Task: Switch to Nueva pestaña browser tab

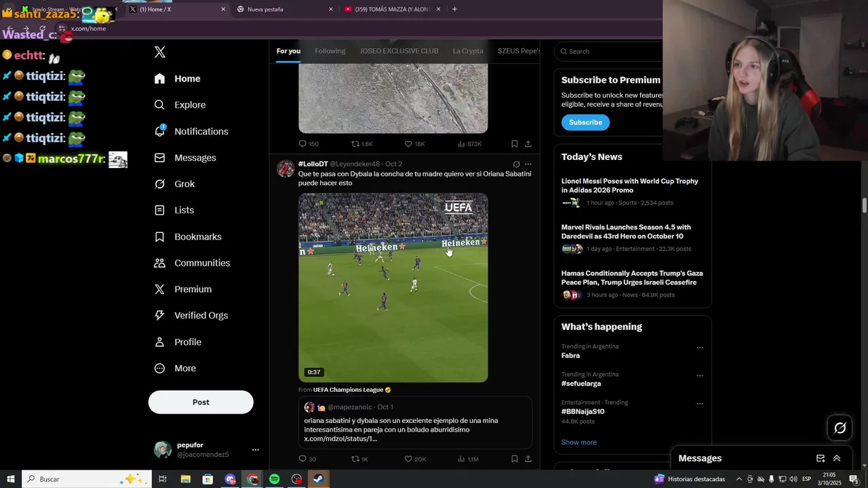Action: [283, 9]
